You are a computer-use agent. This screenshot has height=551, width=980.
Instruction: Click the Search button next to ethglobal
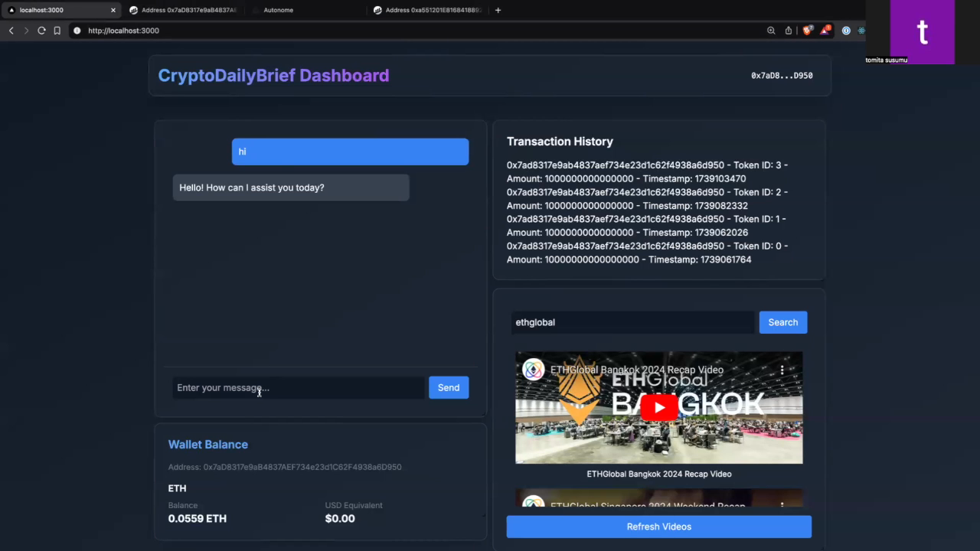tap(782, 322)
